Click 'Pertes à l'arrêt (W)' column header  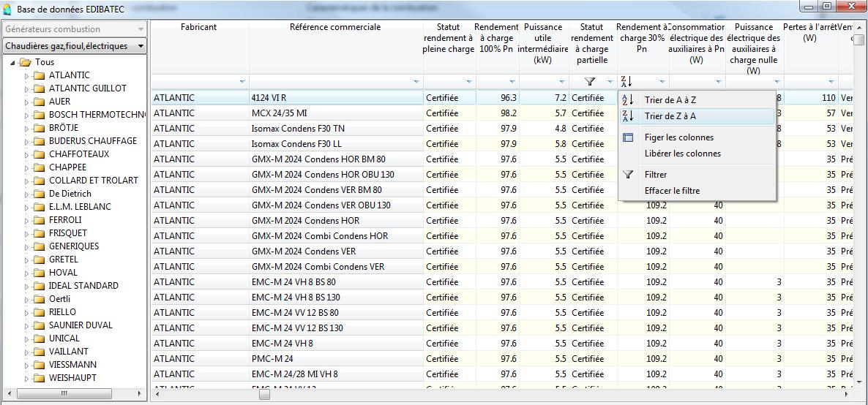pyautogui.click(x=810, y=48)
